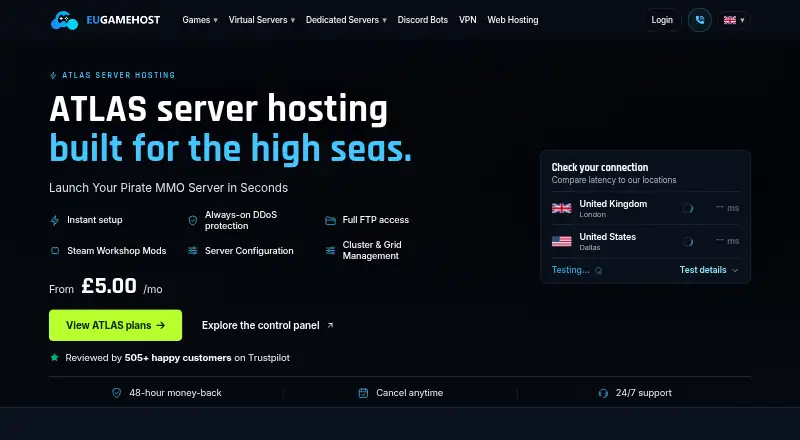Click the shield icon beside 48-hour money-back
This screenshot has width=800, height=440.
(x=117, y=393)
